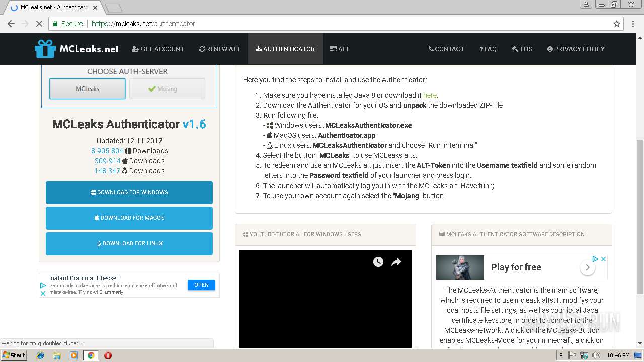Click the 8.905.804 Windows downloads count
This screenshot has width=644, height=362.
(x=107, y=151)
